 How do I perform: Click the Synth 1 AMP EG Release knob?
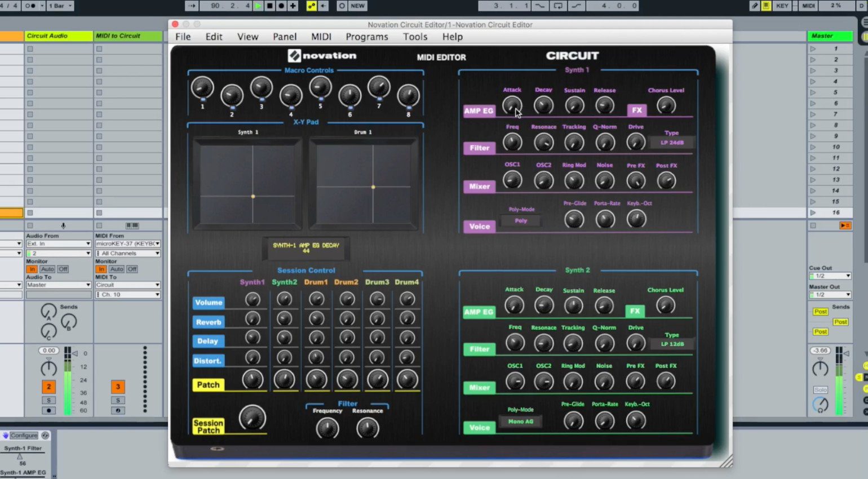tap(605, 105)
